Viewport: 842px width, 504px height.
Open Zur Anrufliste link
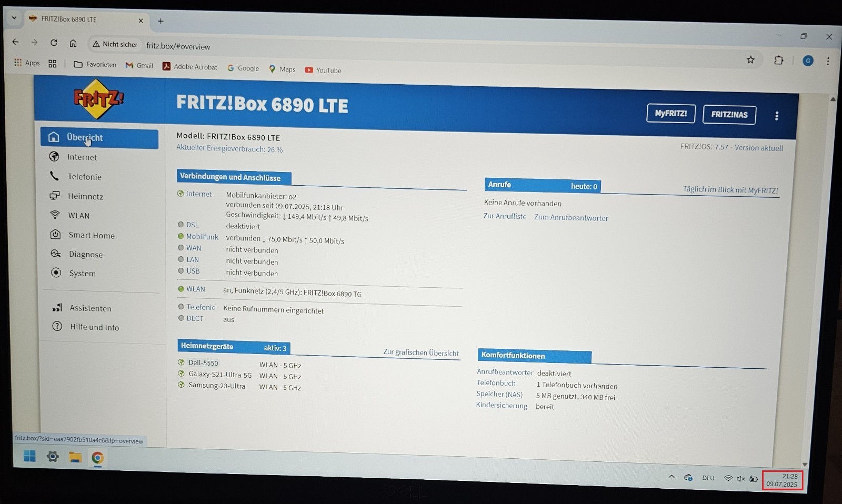click(505, 216)
